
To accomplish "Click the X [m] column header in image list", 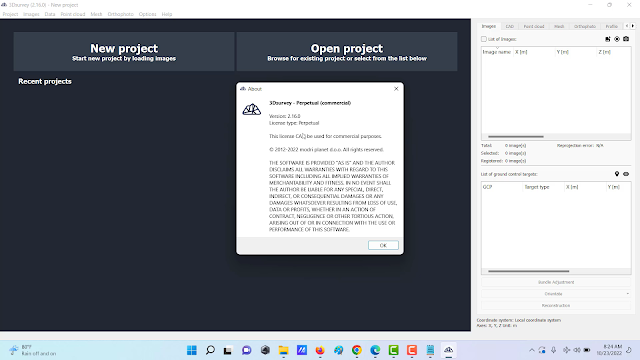I will pyautogui.click(x=533, y=52).
